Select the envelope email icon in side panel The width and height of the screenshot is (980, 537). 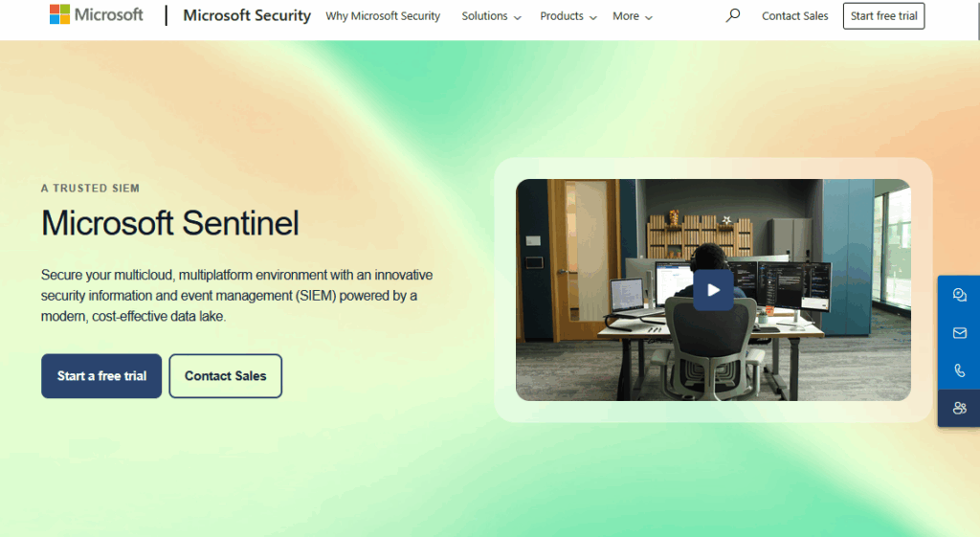[x=959, y=332]
